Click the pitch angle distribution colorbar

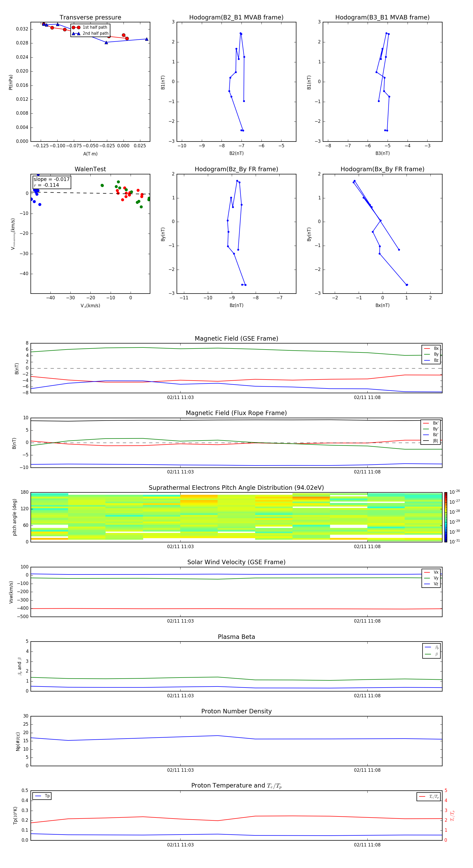[446, 517]
